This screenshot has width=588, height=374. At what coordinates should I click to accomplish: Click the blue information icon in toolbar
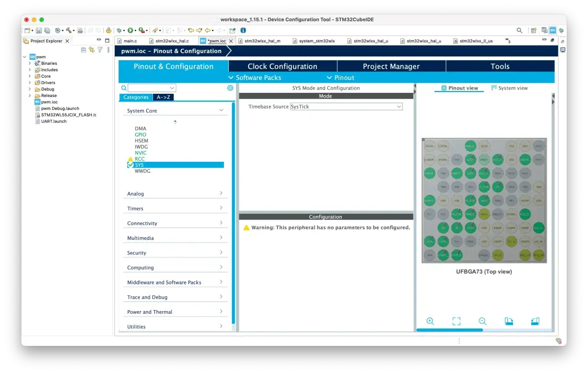(243, 30)
